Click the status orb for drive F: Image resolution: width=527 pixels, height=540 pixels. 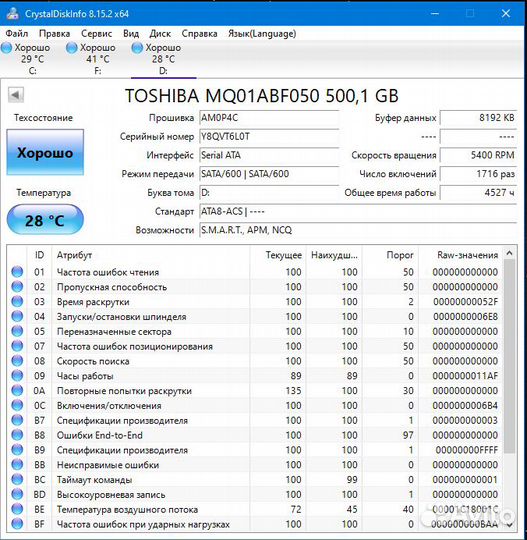72,48
